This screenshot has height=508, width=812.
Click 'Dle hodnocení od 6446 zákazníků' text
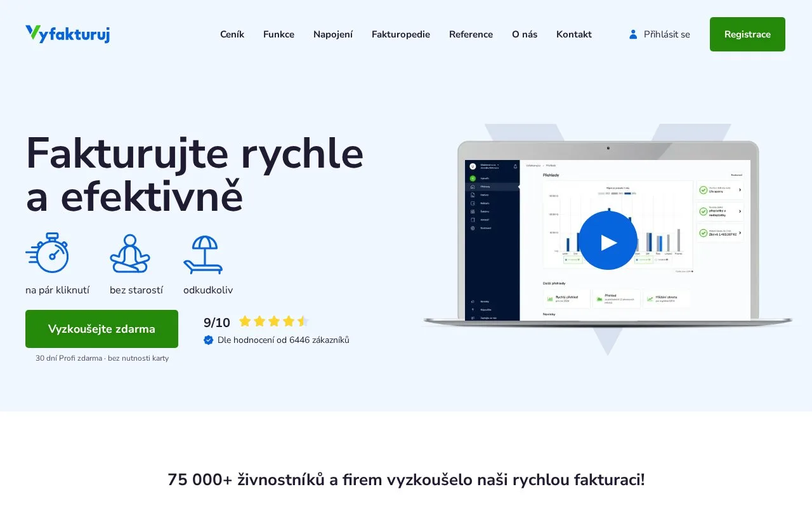(284, 340)
